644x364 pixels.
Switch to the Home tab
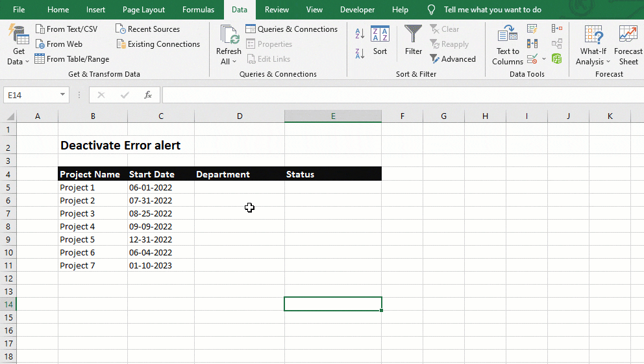(x=58, y=10)
